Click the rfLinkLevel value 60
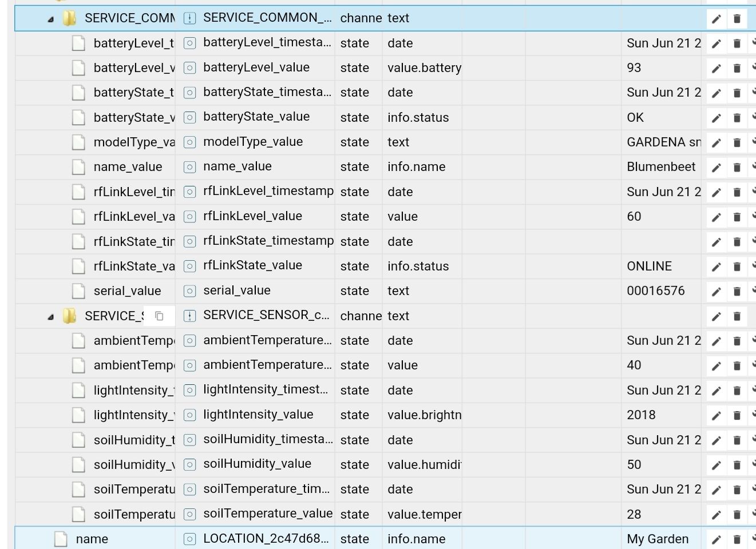756x549 pixels. [634, 217]
